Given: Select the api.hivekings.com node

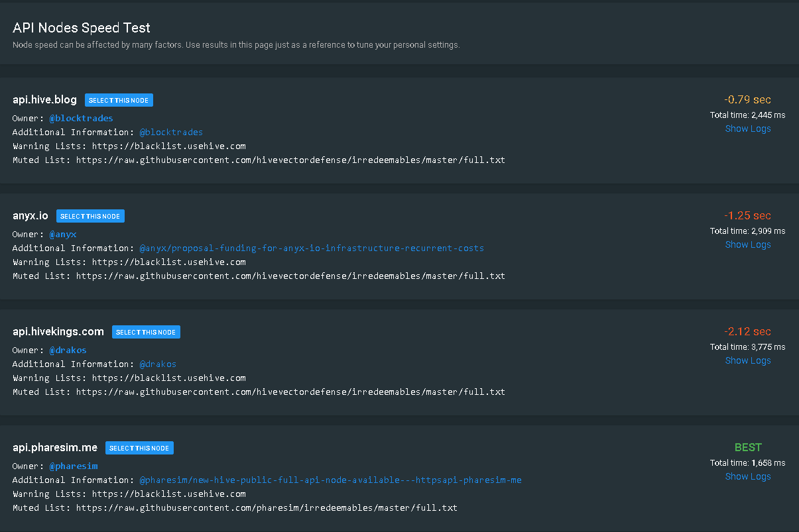Looking at the screenshot, I should [x=146, y=332].
